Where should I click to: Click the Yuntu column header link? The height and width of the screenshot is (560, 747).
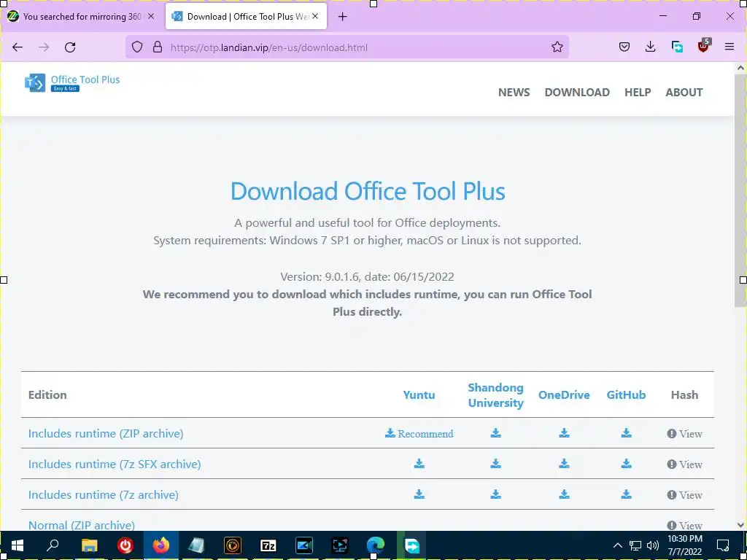click(x=419, y=394)
